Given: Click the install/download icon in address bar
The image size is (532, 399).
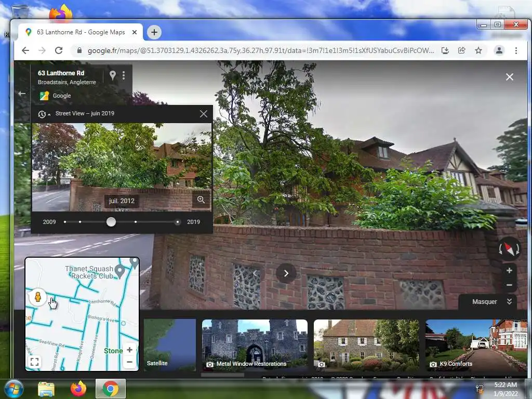Looking at the screenshot, I should (x=445, y=50).
